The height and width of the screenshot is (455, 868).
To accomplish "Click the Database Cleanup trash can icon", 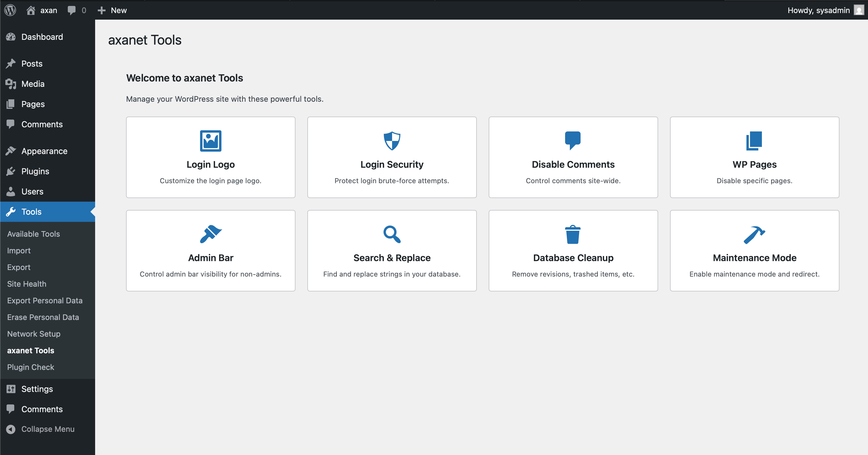I will [x=573, y=234].
